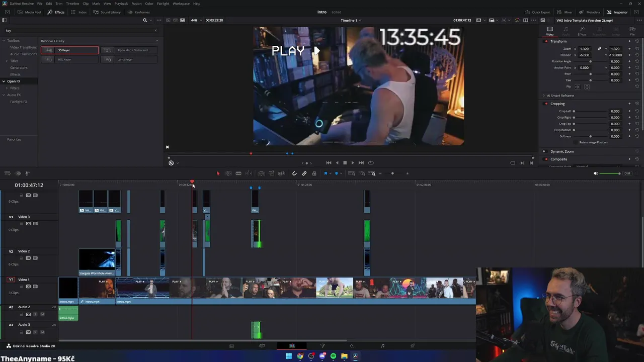Screen dimensions: 644x362
Task: Open the Workspace menu
Action: click(x=181, y=4)
